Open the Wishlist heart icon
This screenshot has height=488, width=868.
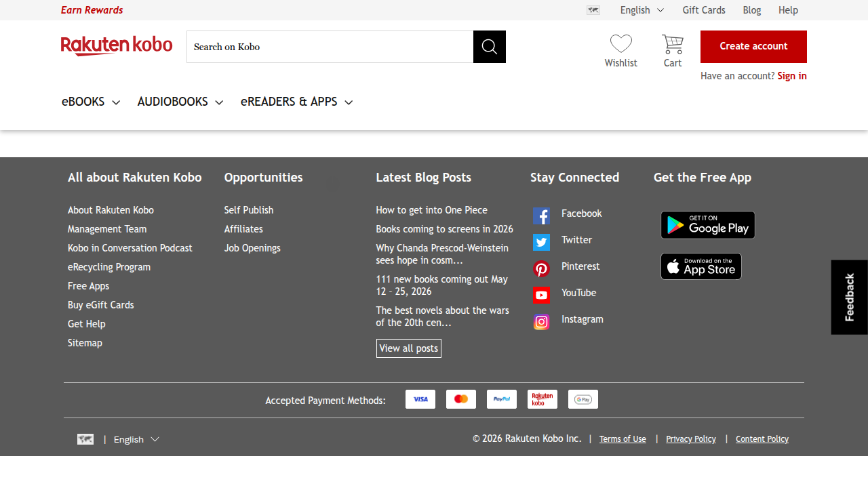tap(621, 44)
